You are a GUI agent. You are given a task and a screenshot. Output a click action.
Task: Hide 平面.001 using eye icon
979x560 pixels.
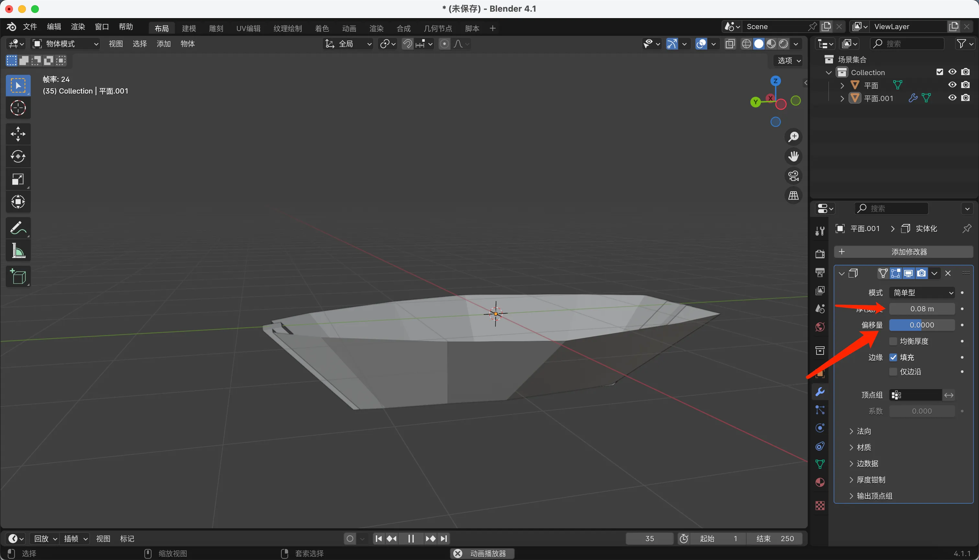[x=952, y=98]
